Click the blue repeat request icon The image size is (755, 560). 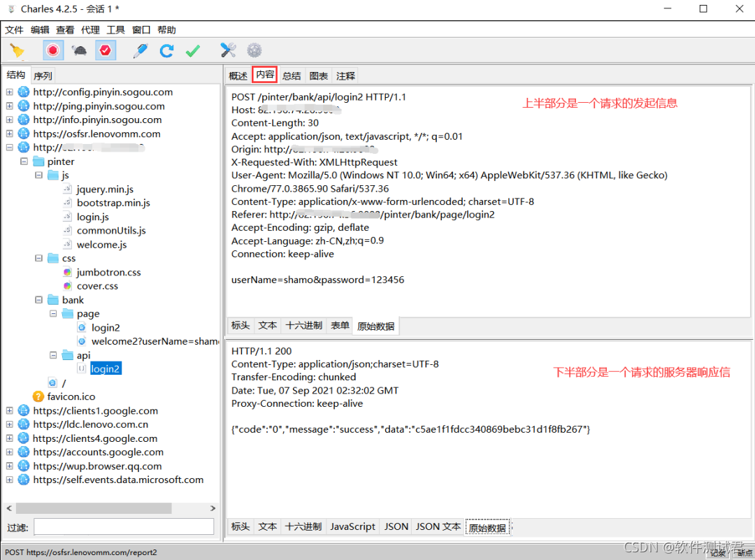[x=166, y=50]
